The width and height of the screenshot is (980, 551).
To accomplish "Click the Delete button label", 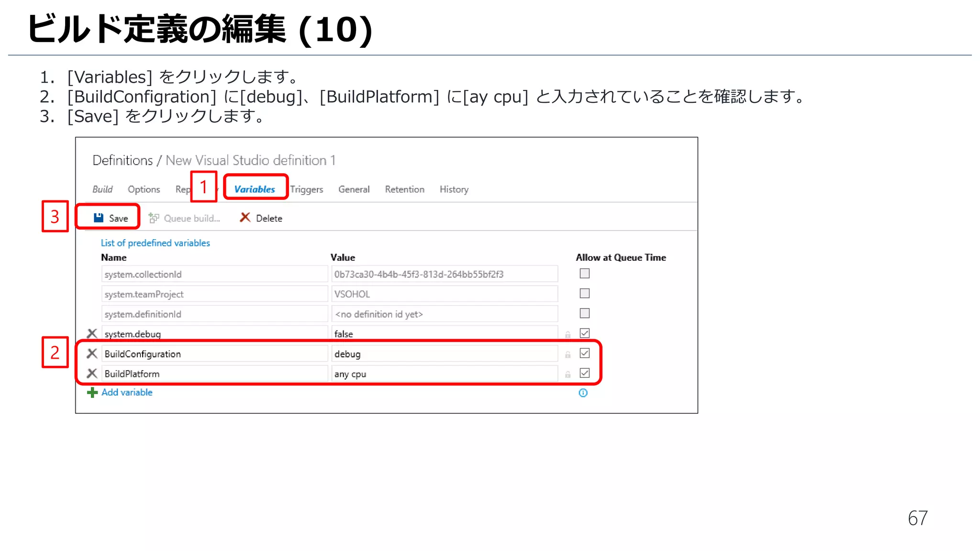I will tap(269, 219).
